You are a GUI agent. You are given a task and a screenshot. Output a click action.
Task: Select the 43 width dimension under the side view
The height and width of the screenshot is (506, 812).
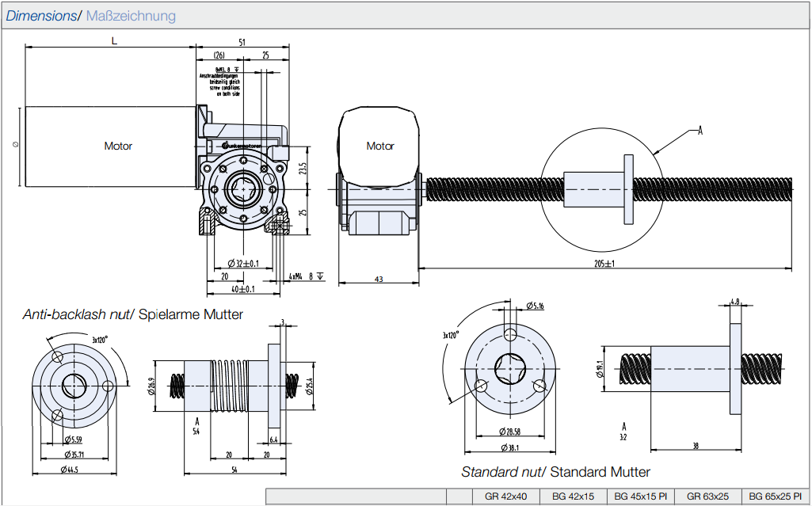pos(378,278)
